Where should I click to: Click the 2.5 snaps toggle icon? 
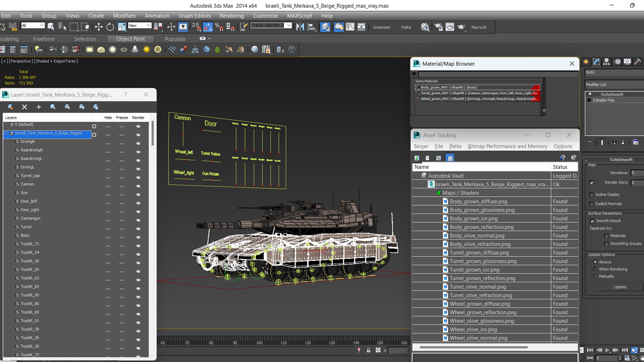point(196,27)
